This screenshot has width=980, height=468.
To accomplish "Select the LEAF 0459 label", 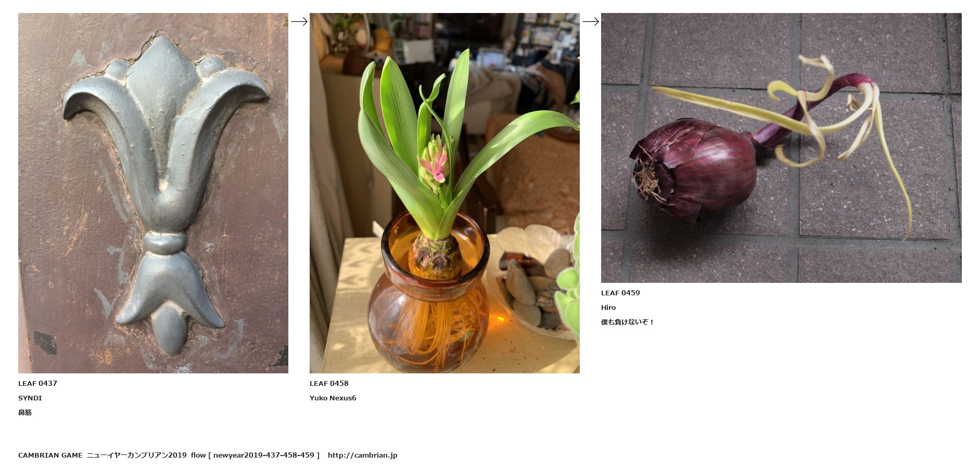I will tap(620, 293).
